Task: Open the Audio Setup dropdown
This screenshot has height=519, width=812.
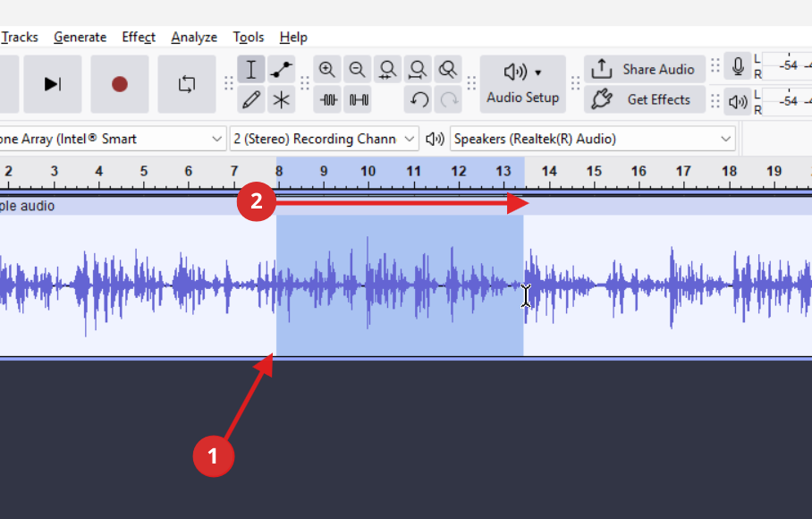Action: tap(523, 84)
